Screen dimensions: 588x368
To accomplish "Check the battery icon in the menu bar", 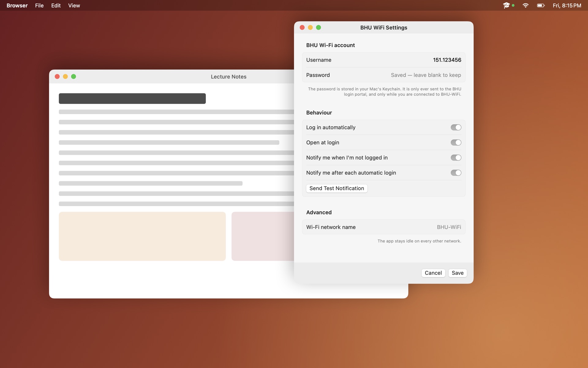I will pyautogui.click(x=541, y=6).
